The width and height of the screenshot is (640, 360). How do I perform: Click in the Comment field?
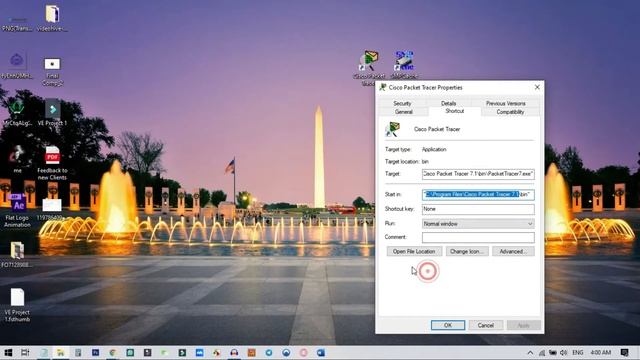pyautogui.click(x=478, y=237)
